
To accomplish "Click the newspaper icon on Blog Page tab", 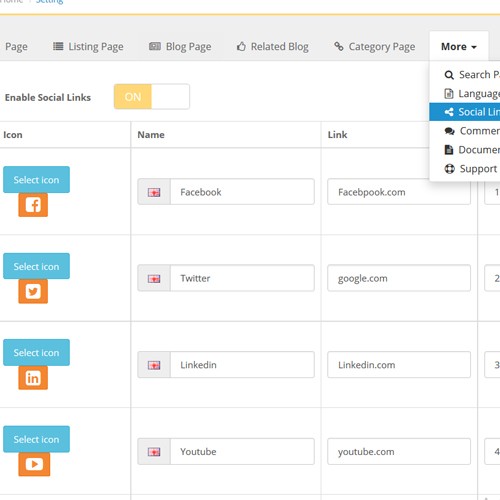I will pos(155,46).
